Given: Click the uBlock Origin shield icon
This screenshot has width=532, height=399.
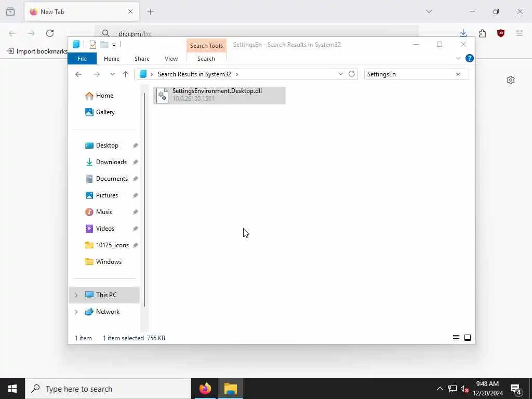Looking at the screenshot, I should point(501,33).
